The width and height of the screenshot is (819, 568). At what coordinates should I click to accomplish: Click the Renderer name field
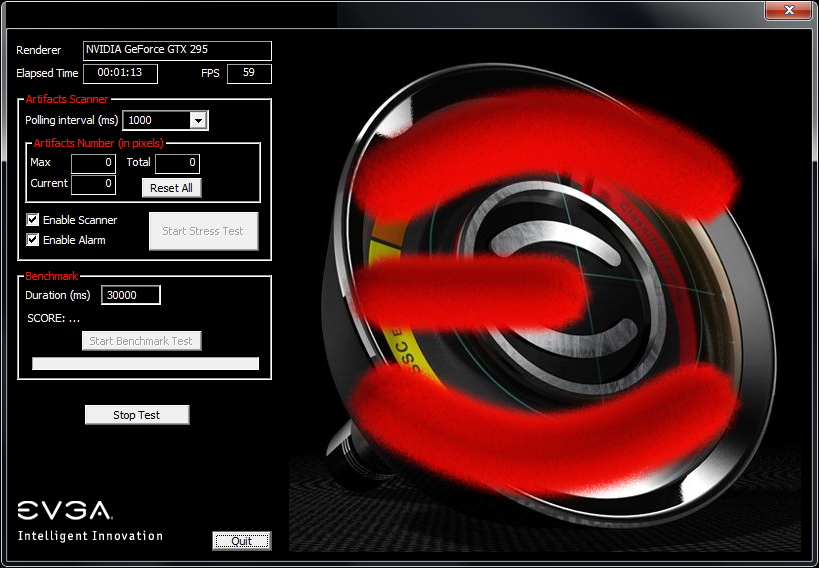(x=177, y=51)
